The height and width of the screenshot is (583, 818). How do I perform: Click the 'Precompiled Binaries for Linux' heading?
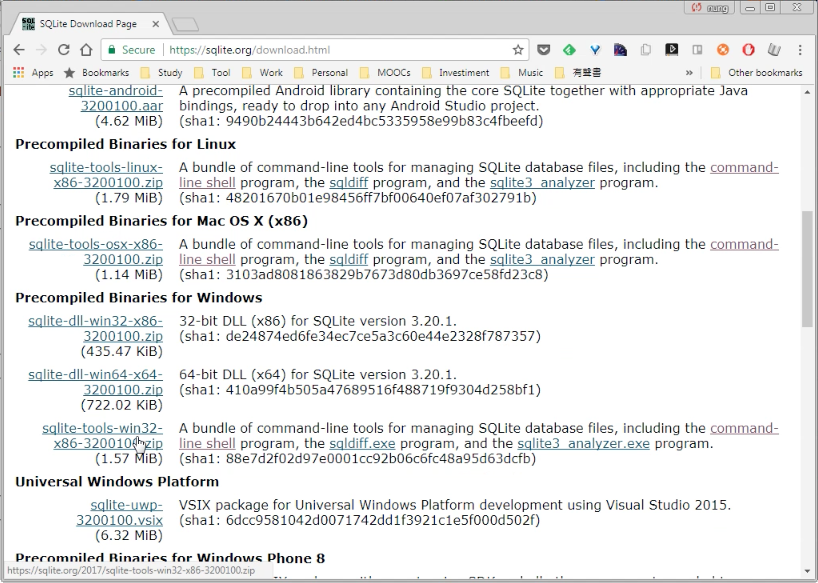125,144
